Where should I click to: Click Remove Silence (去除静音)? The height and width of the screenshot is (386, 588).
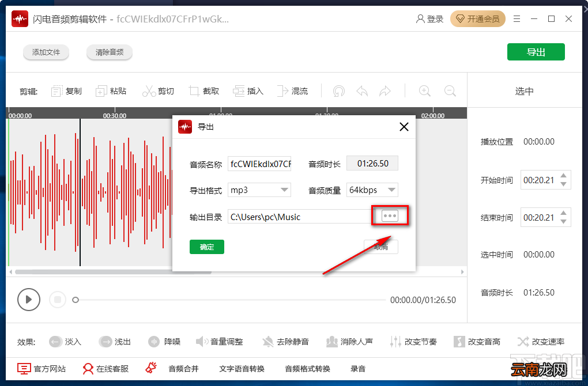point(285,342)
